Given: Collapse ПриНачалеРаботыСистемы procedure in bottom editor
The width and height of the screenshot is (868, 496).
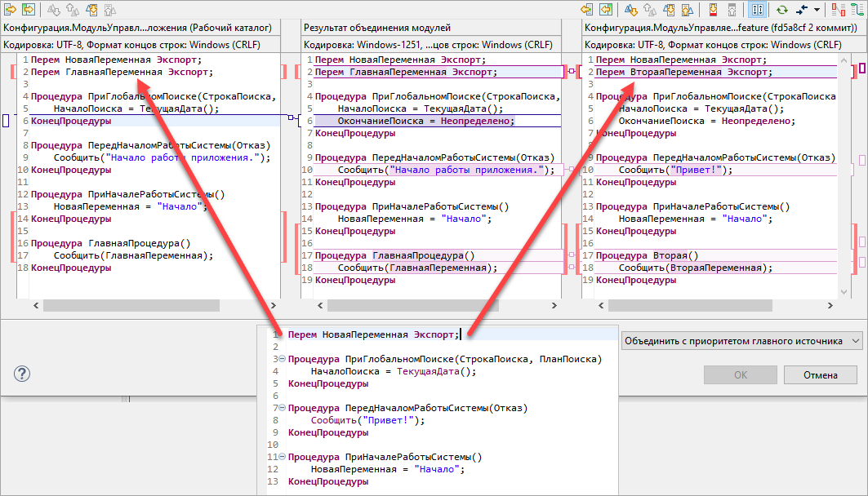Looking at the screenshot, I should [282, 457].
